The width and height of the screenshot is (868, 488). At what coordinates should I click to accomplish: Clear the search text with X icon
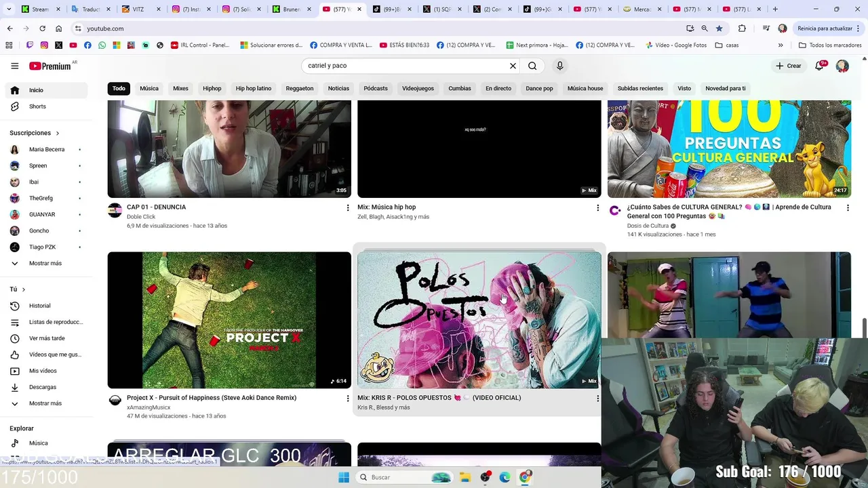tap(513, 66)
